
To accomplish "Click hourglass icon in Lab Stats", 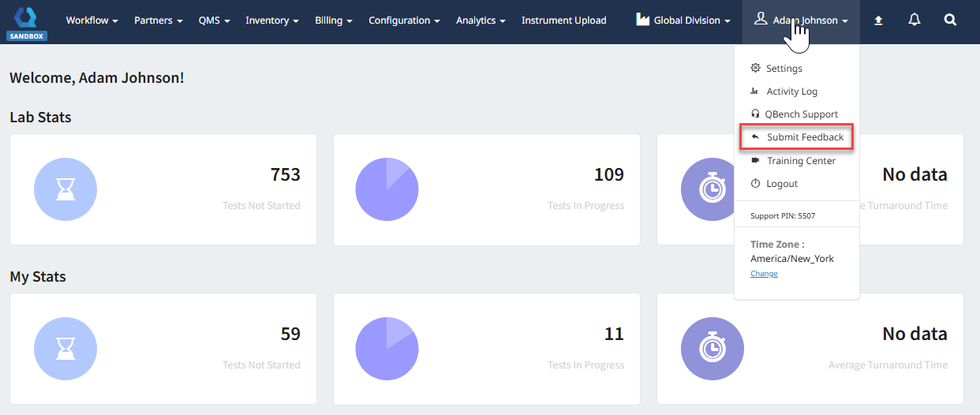I will tap(65, 189).
